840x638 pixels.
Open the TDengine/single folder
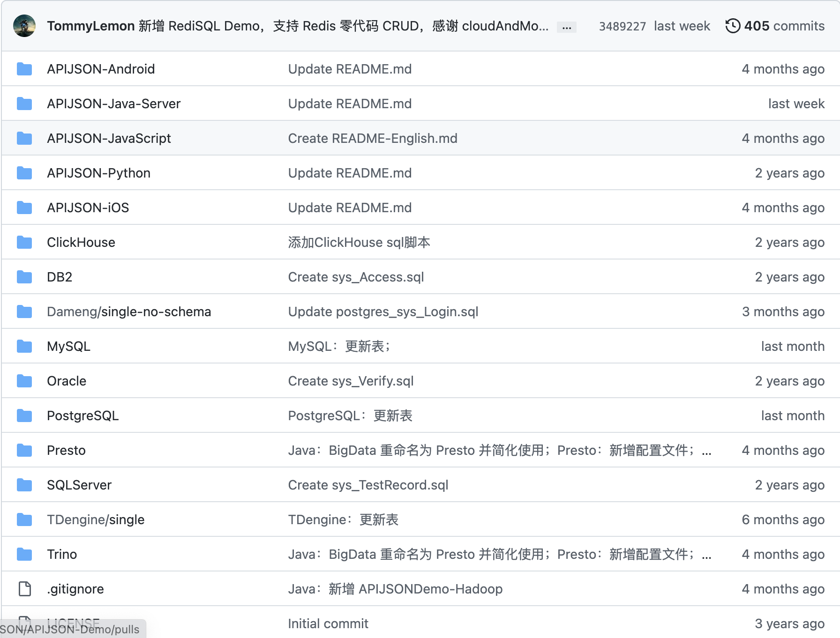96,519
